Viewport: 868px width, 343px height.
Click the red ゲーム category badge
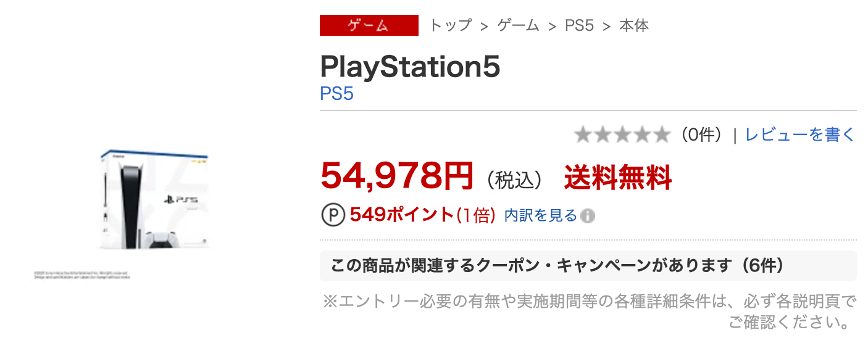[369, 25]
